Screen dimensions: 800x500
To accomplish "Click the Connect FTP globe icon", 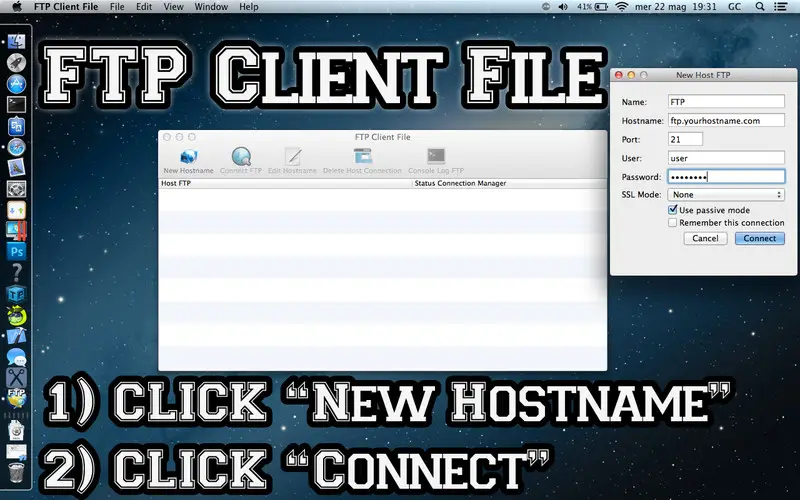I will (x=241, y=157).
